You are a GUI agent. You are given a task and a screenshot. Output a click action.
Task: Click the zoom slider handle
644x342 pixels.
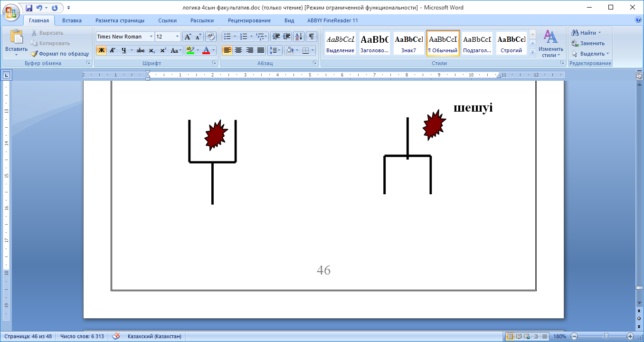click(x=606, y=336)
